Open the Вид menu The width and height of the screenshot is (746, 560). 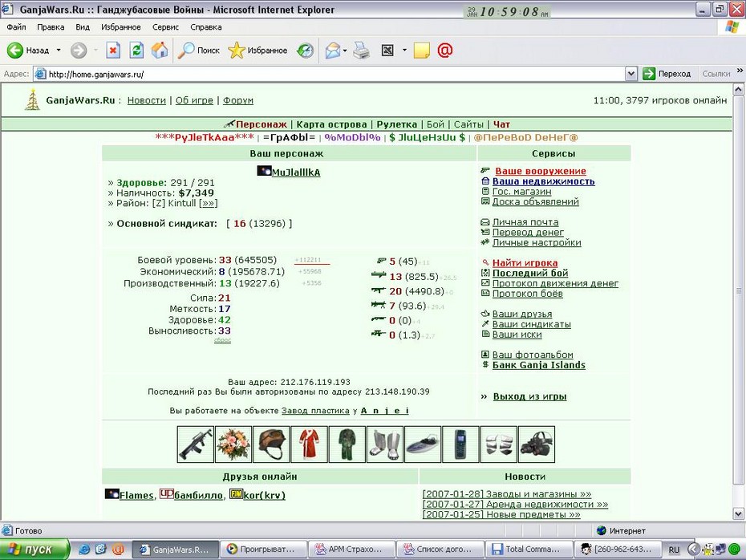click(83, 27)
